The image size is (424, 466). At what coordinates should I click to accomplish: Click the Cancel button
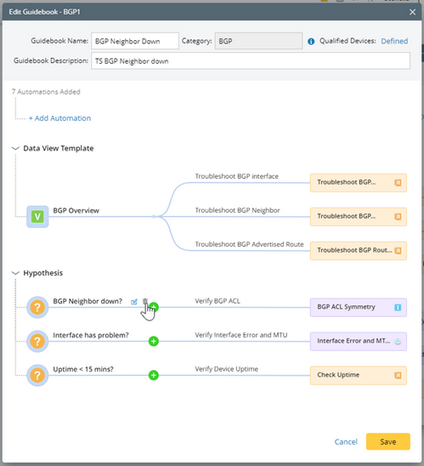346,442
